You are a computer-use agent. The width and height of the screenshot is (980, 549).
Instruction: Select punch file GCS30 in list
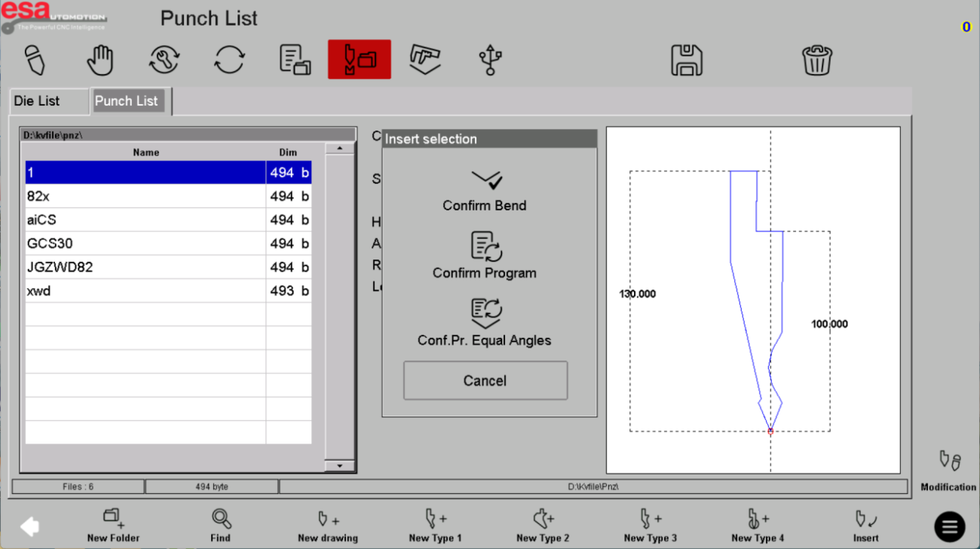click(145, 244)
